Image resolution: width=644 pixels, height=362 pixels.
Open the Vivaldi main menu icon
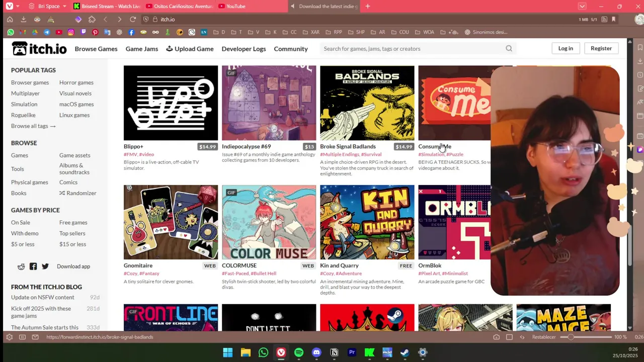(x=9, y=6)
